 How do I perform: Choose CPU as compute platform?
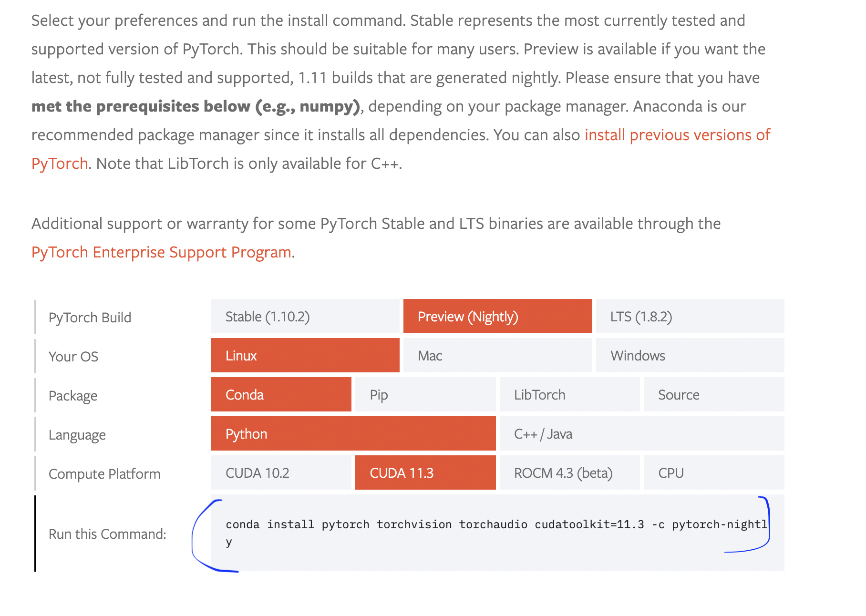click(x=713, y=473)
